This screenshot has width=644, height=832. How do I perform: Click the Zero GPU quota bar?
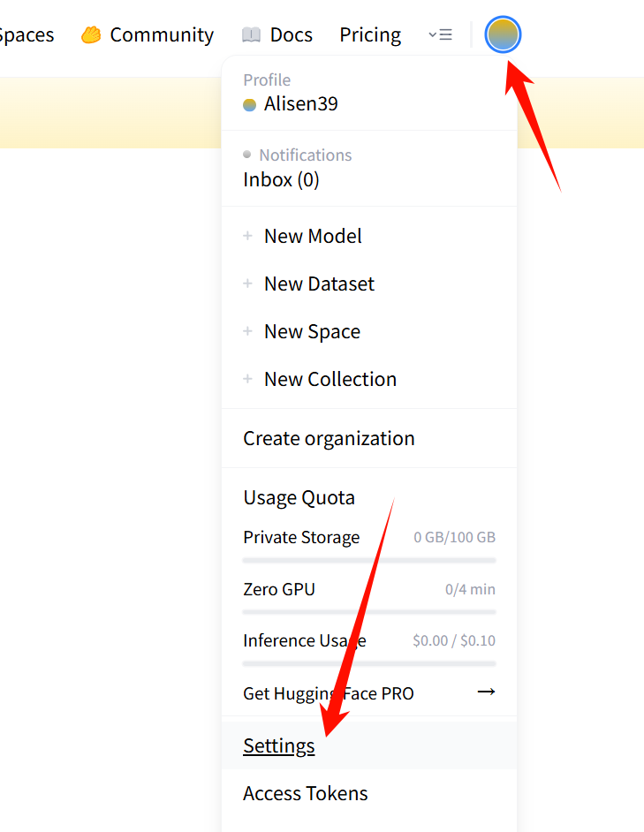(x=369, y=611)
